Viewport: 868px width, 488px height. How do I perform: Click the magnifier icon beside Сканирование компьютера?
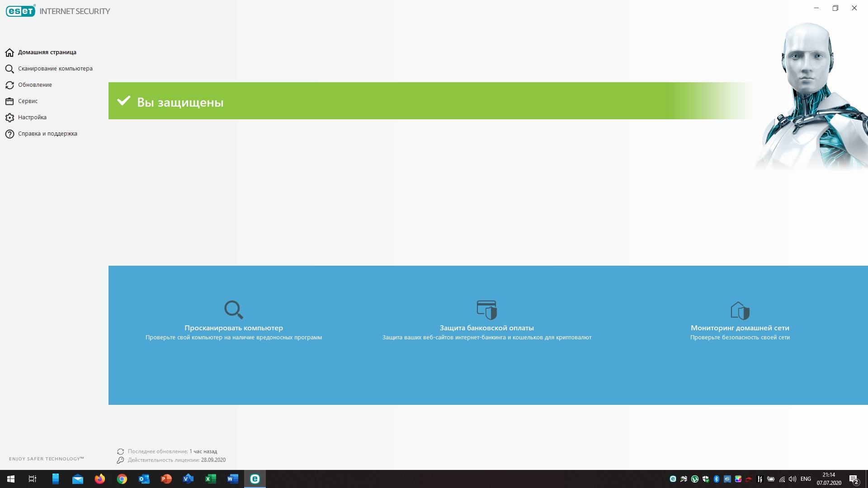tap(9, 69)
